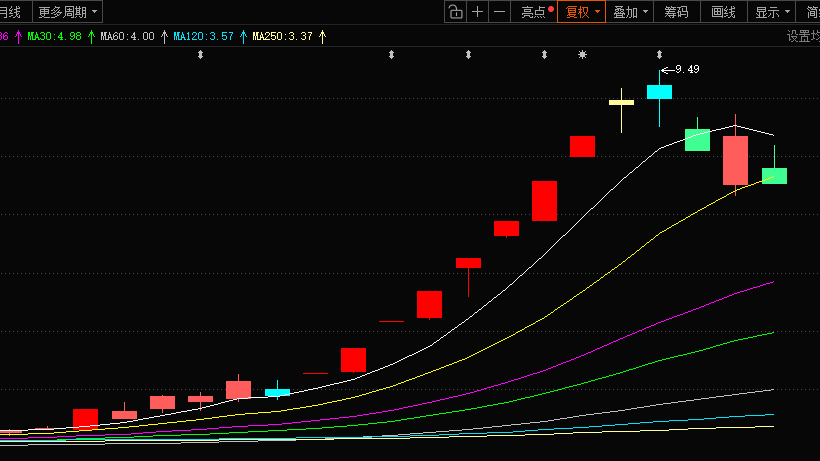Screen dimensions: 820x461
Task: Zoom in chart with the plus icon
Action: pos(477,11)
